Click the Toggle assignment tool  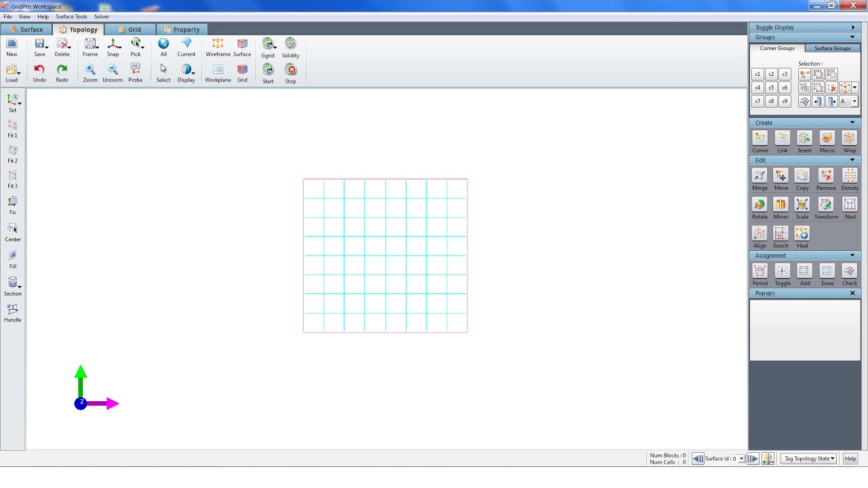(x=783, y=271)
